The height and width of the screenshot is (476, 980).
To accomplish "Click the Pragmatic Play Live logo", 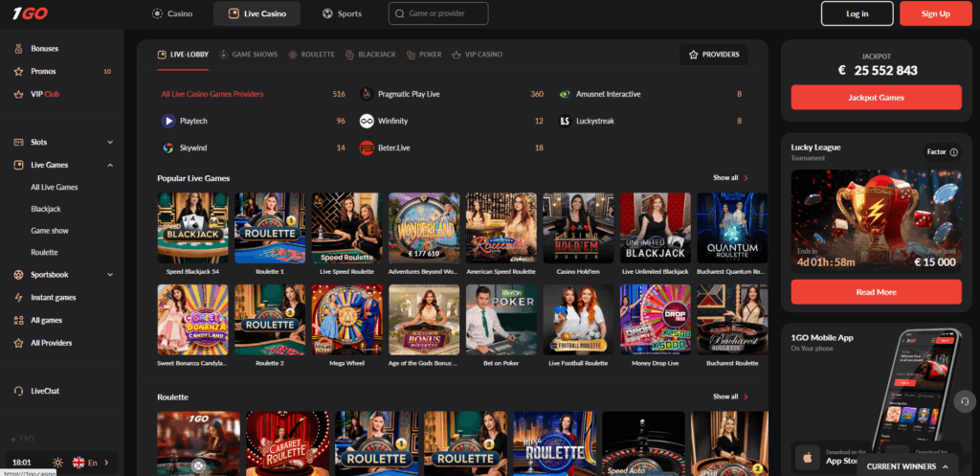I will click(x=367, y=94).
